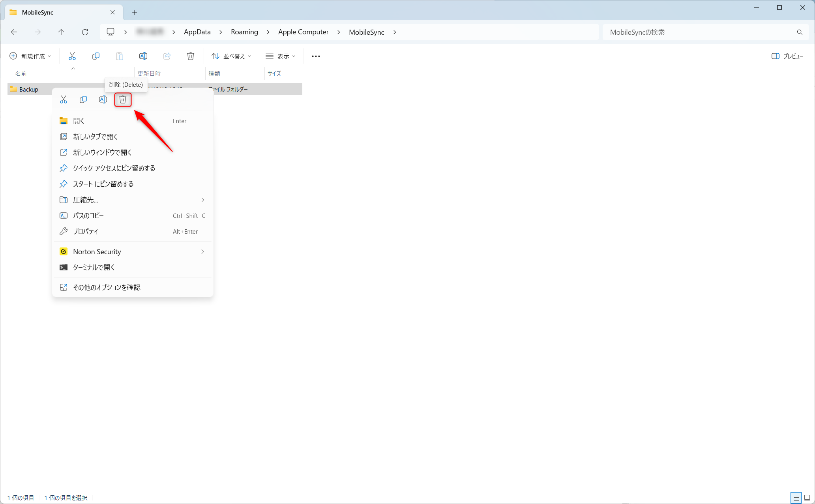
Task: Click the Rename icon in the toolbar
Action: point(143,56)
